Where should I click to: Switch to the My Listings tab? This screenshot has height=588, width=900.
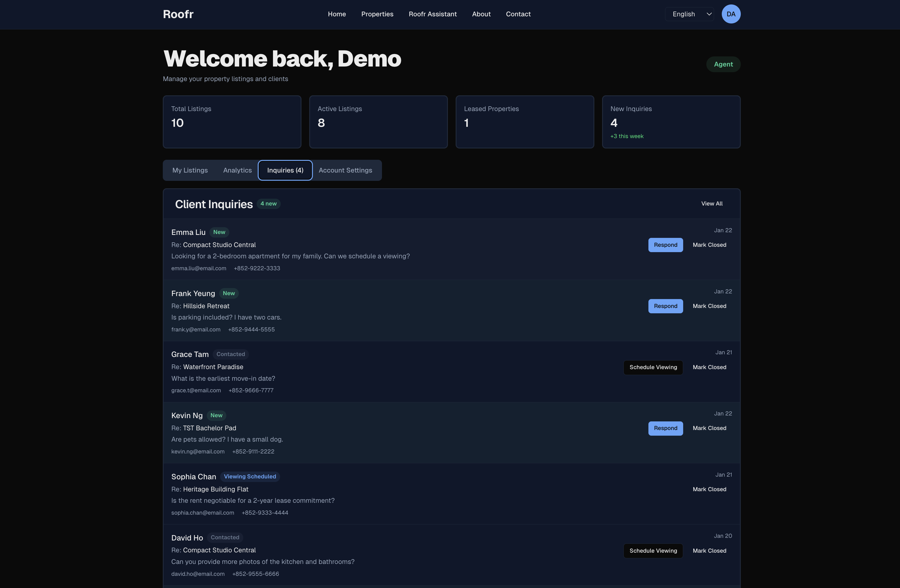(x=190, y=170)
